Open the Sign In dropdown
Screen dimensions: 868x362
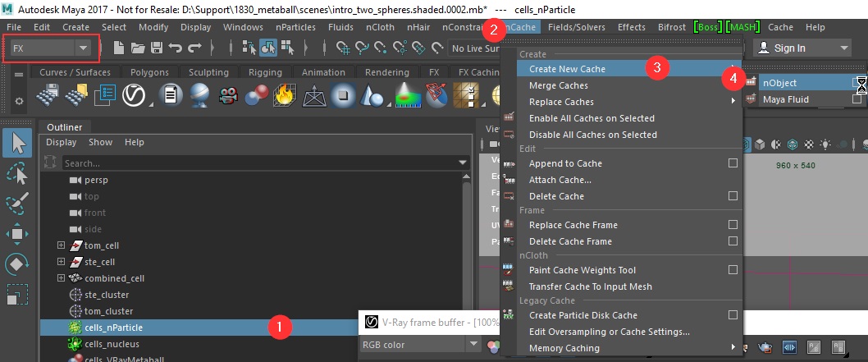844,48
